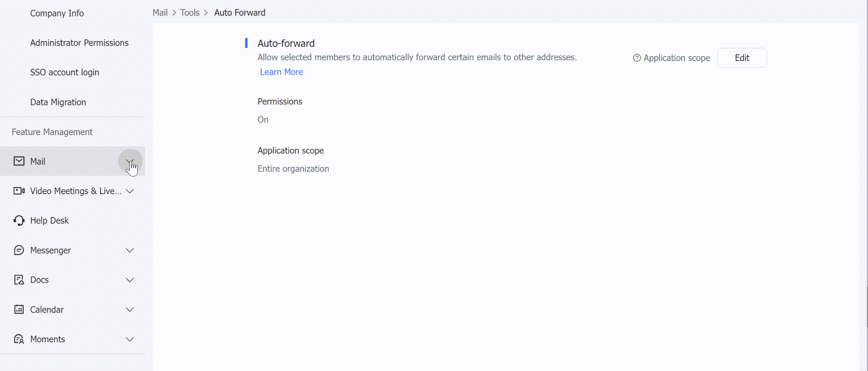Image resolution: width=868 pixels, height=371 pixels.
Task: Click the Application scope help icon
Action: pos(637,58)
